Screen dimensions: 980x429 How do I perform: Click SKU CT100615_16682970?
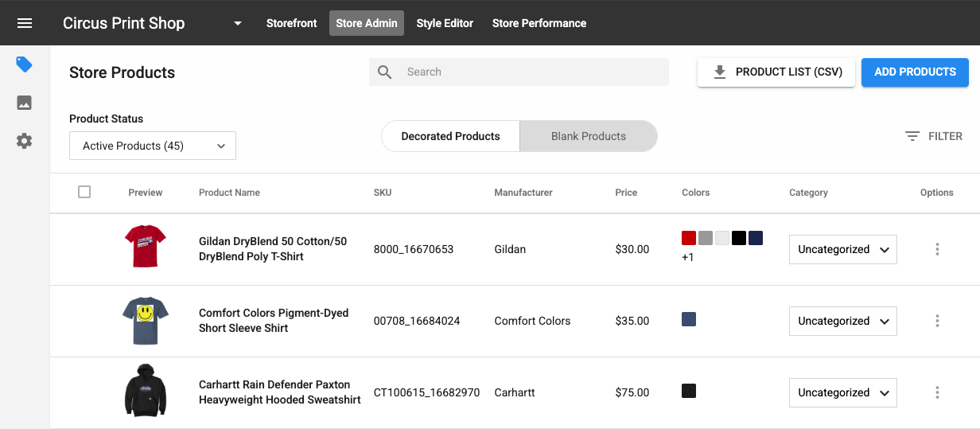[x=427, y=392]
